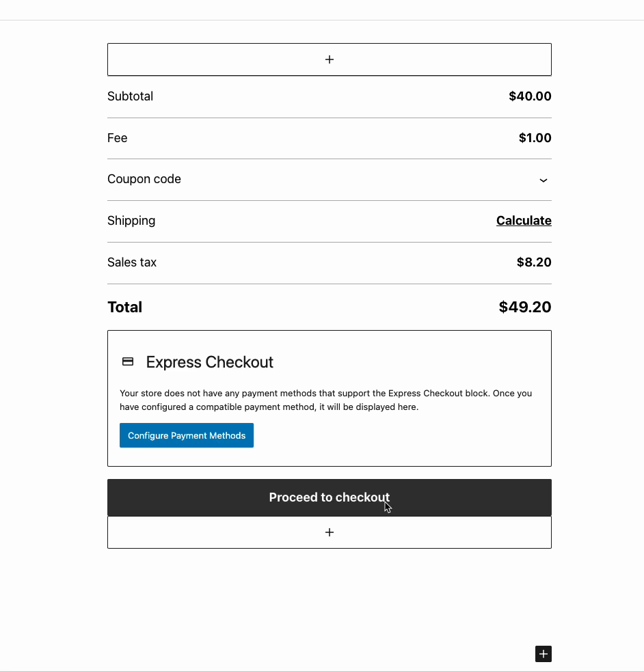Click the $8.20 sales tax amount

[534, 262]
